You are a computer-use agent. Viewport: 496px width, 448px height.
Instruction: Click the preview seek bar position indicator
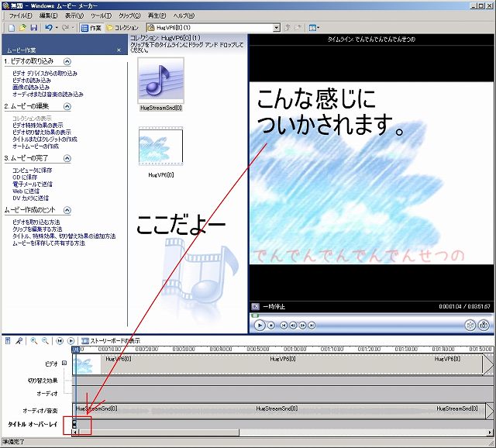click(x=255, y=315)
